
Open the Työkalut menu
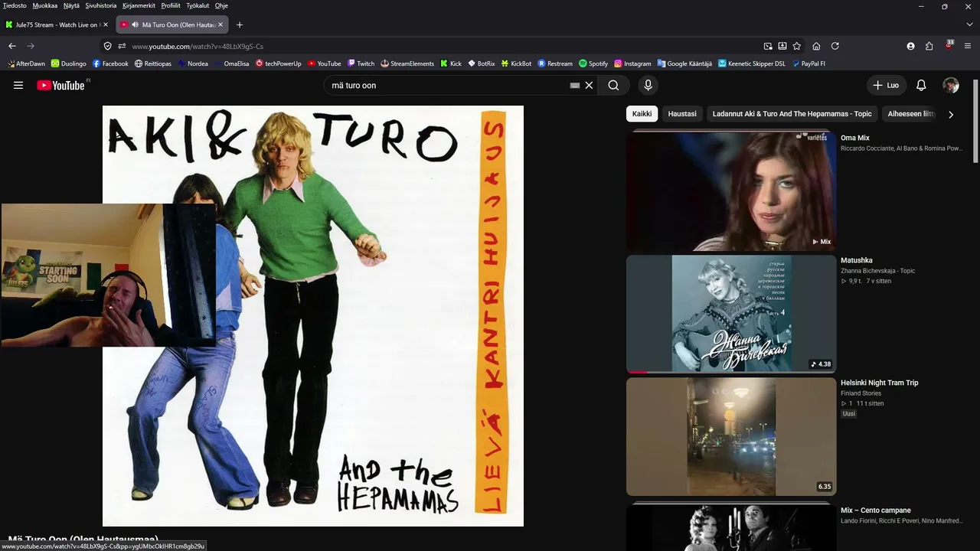tap(198, 5)
